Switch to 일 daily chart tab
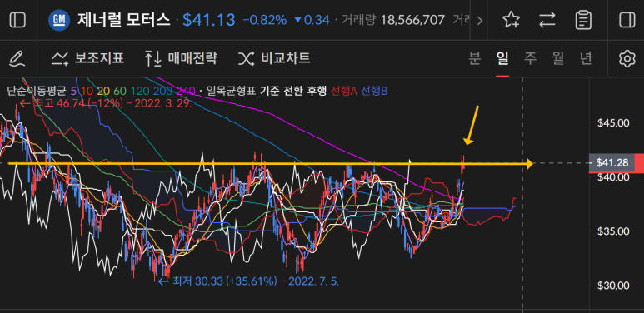Viewport: 644px width, 313px height. coord(502,58)
